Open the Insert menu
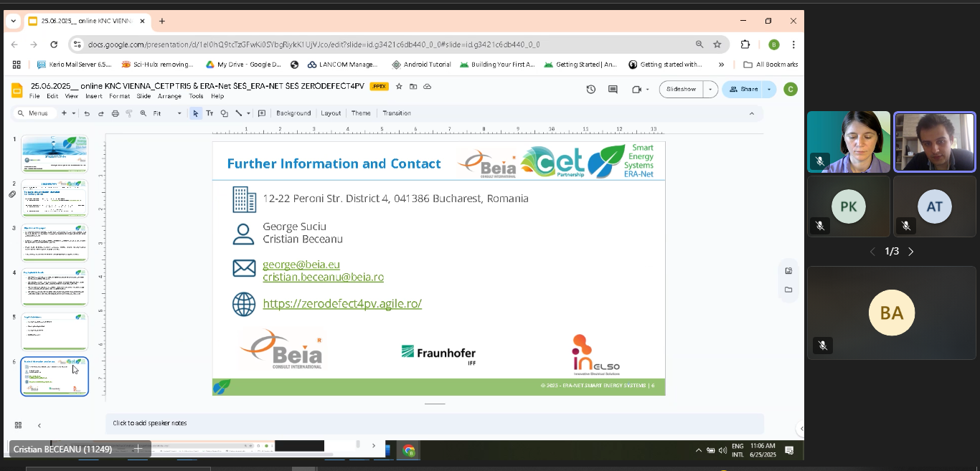The image size is (980, 471). (x=93, y=96)
